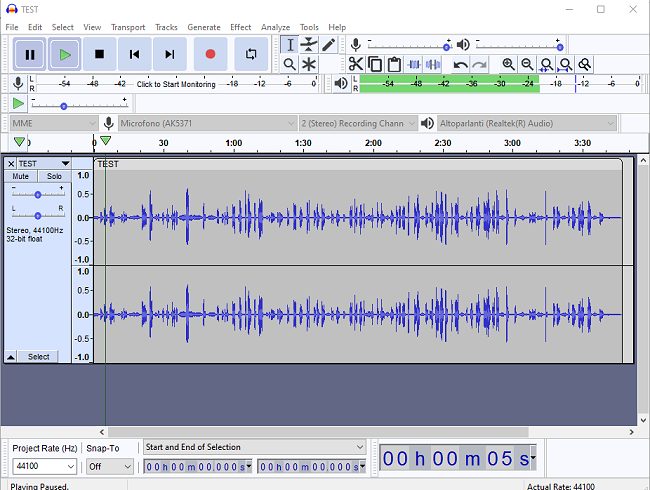The image size is (650, 490).
Task: Click the TEST track gain slider
Action: click(38, 194)
